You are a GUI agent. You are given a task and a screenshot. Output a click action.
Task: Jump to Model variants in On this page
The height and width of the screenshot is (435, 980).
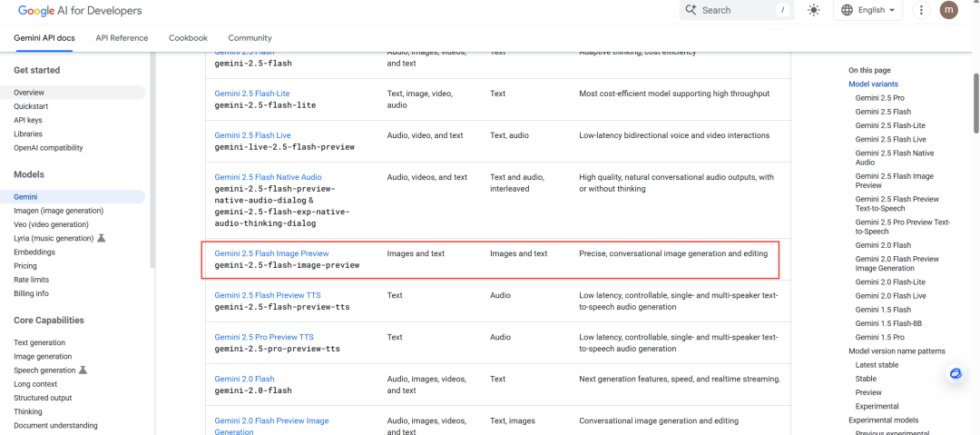pyautogui.click(x=873, y=84)
